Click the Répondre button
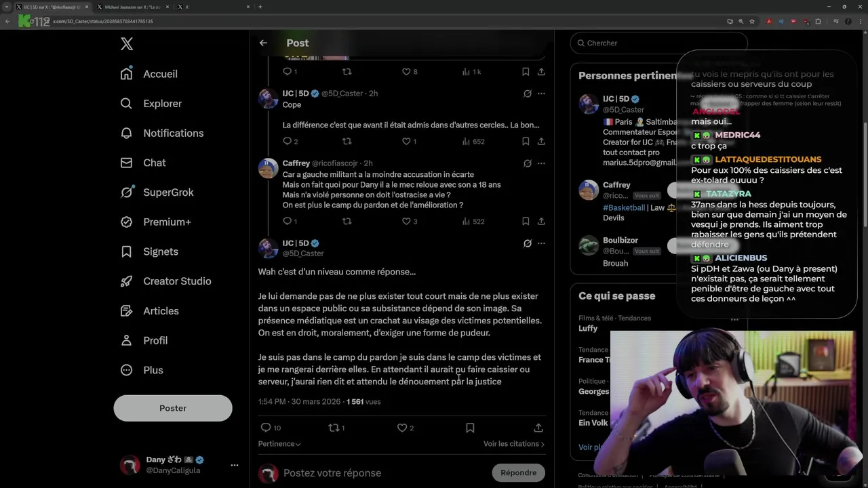The width and height of the screenshot is (868, 488). point(519,473)
